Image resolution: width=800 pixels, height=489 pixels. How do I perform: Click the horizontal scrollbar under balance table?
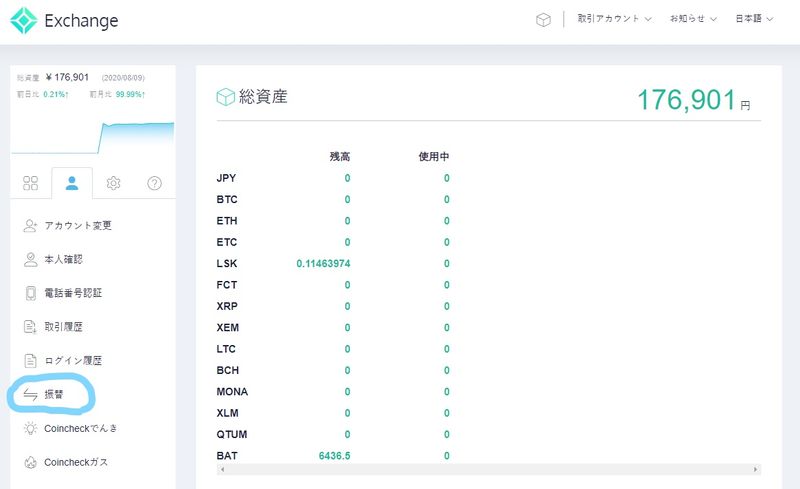(x=488, y=469)
